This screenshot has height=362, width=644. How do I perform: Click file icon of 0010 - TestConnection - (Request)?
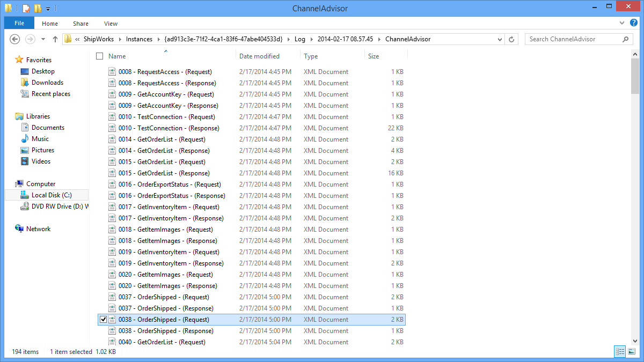pyautogui.click(x=113, y=117)
